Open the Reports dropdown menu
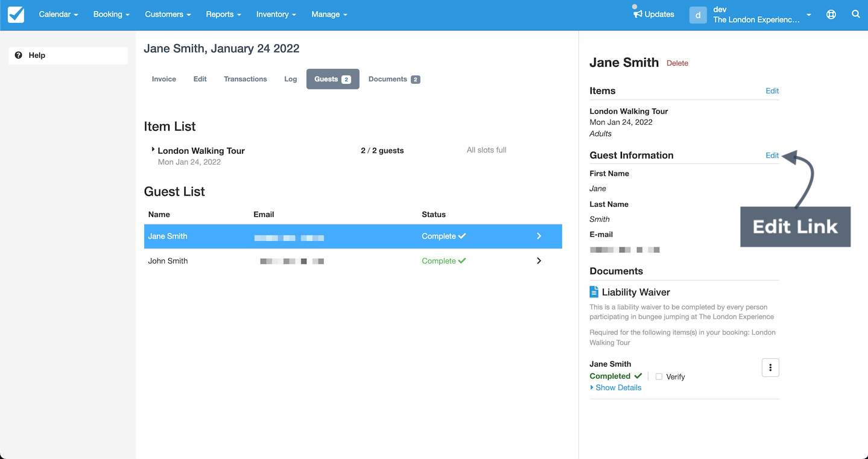The width and height of the screenshot is (868, 459). (223, 14)
